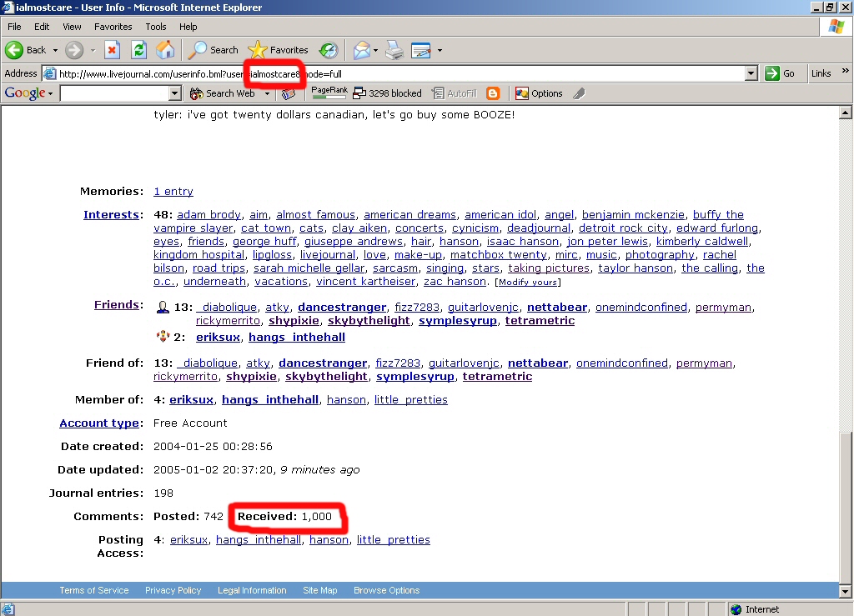This screenshot has height=616, width=854.
Task: Open the Favorites star pane
Action: [x=279, y=50]
